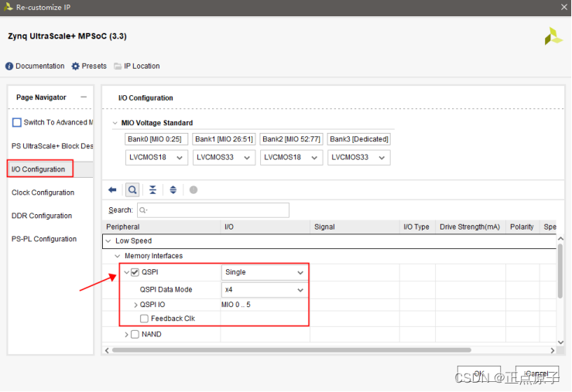Toggle the search magnifier toolbar icon
The height and width of the screenshot is (392, 572).
[x=132, y=189]
